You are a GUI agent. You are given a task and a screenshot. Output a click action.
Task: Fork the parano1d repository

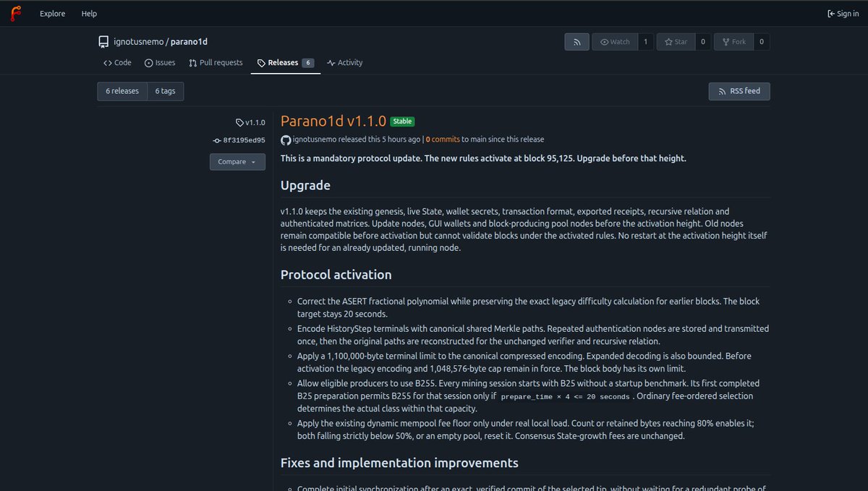tap(733, 42)
